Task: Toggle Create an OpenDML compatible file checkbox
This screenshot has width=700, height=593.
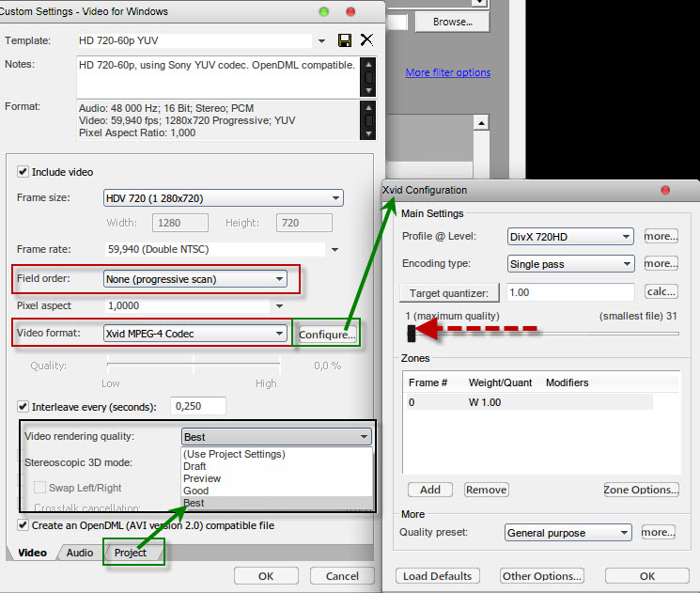Action: pos(23,525)
